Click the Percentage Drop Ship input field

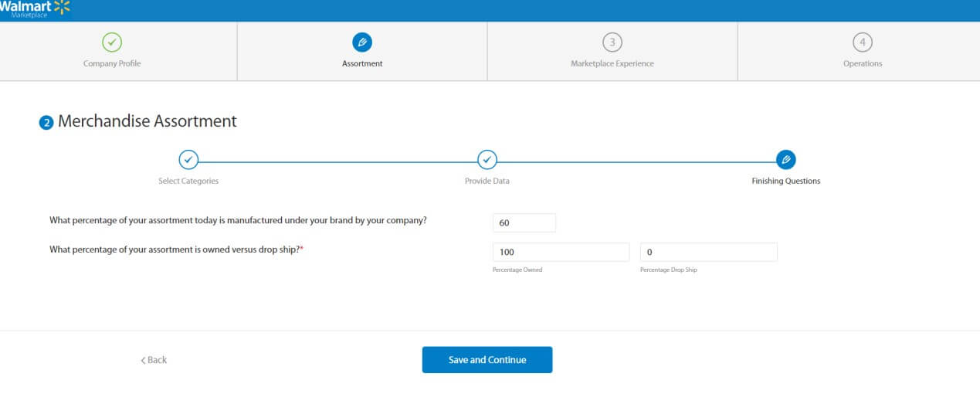[x=709, y=253]
